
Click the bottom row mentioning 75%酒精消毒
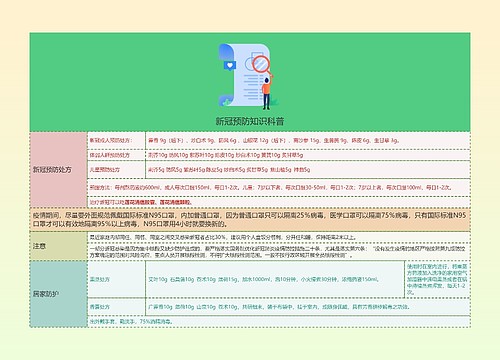click(279, 322)
